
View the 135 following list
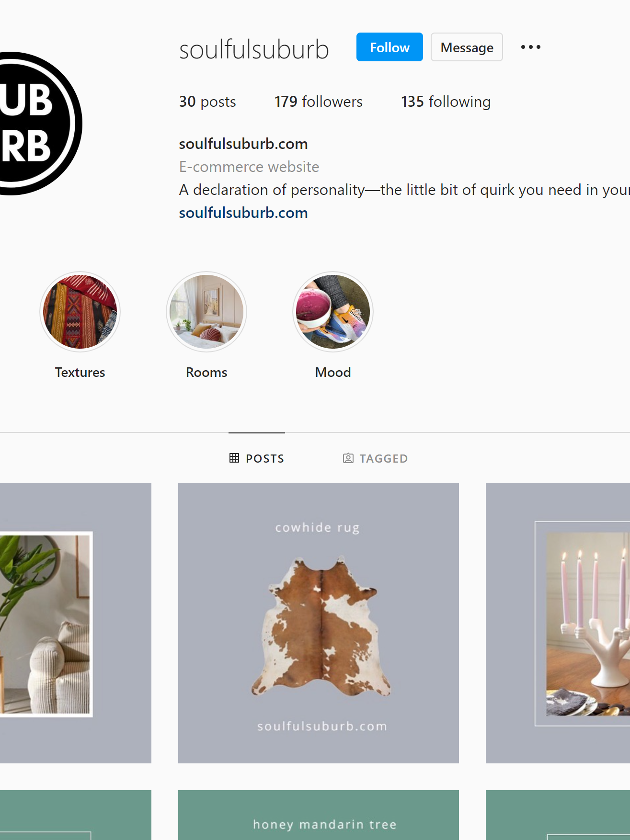point(446,102)
